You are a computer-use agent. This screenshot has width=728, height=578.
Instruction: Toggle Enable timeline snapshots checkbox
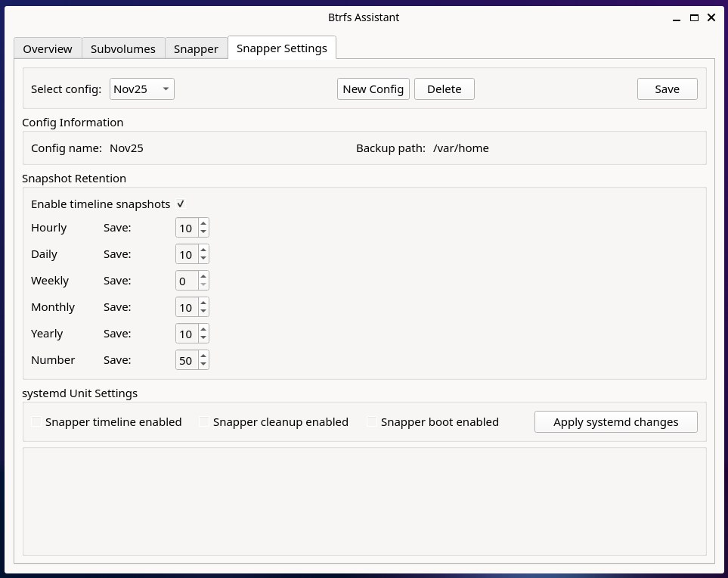coord(181,204)
